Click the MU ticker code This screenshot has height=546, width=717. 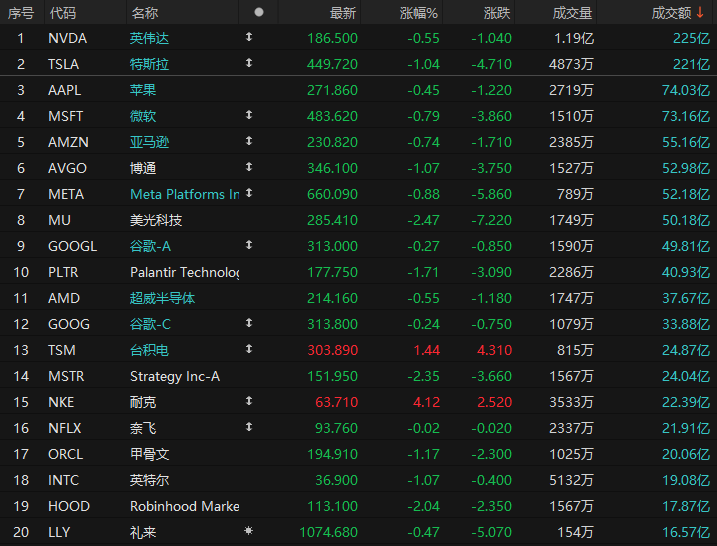click(x=59, y=220)
